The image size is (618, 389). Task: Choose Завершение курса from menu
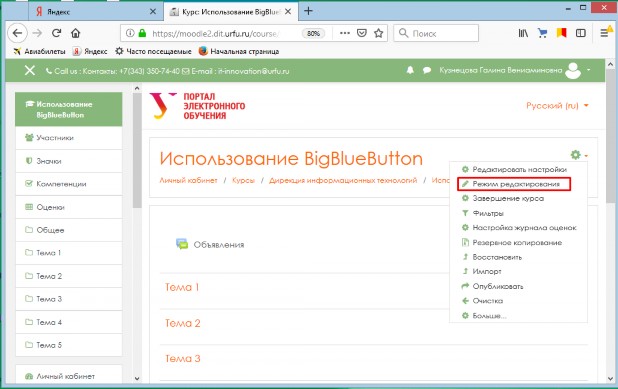coord(508,199)
